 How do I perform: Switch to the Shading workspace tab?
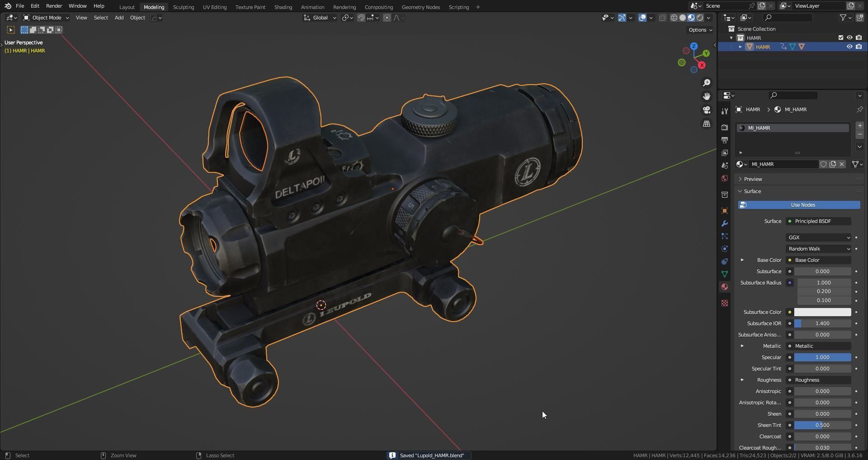point(283,7)
